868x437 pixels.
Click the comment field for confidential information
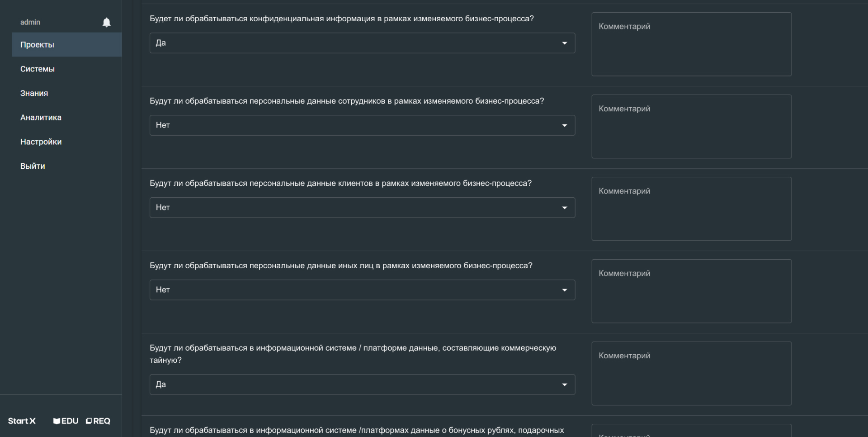691,44
